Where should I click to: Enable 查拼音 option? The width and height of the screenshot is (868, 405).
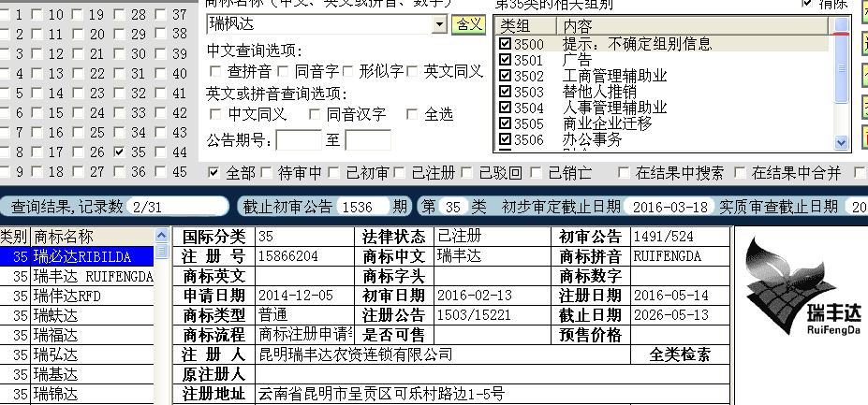[214, 71]
